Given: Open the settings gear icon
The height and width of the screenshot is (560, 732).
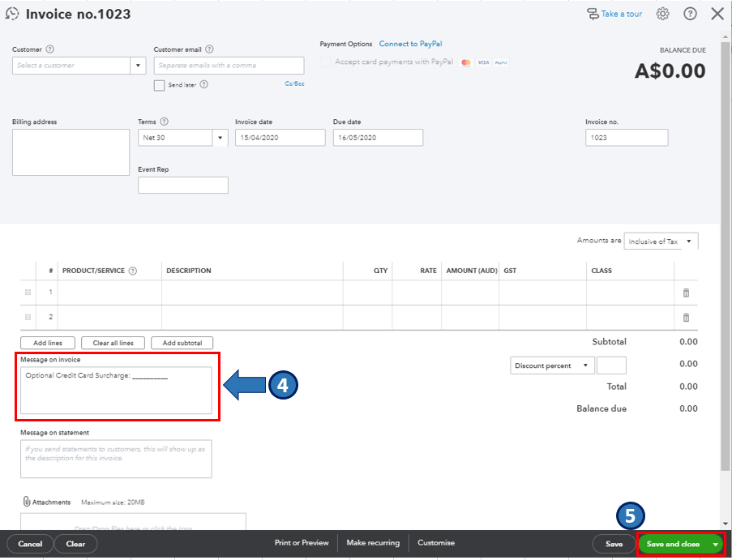Looking at the screenshot, I should click(x=662, y=14).
